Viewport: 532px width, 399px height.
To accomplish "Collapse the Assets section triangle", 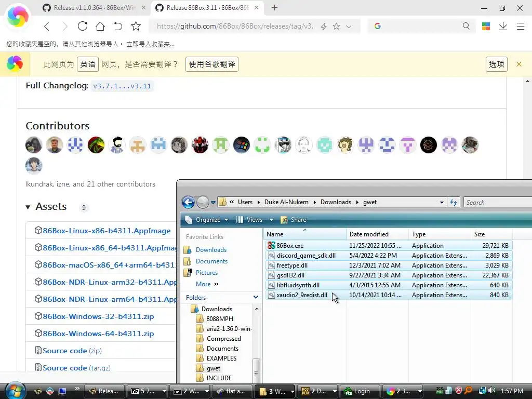I will click(x=28, y=207).
